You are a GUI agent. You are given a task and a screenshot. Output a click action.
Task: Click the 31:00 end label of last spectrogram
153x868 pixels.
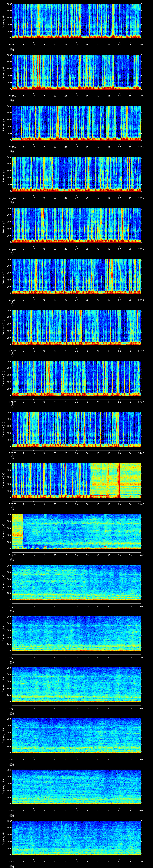pos(141,861)
